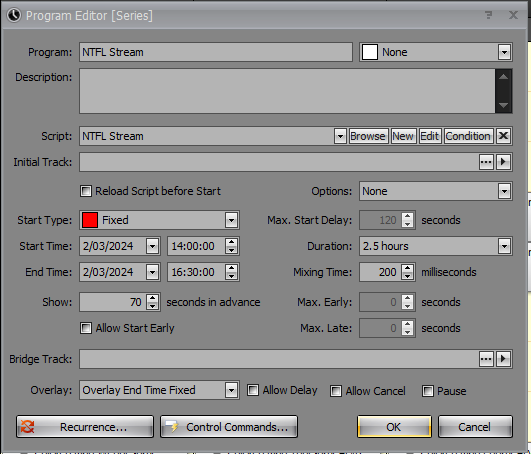
Task: Open Bridge Track file picker ellipsis
Action: click(486, 359)
